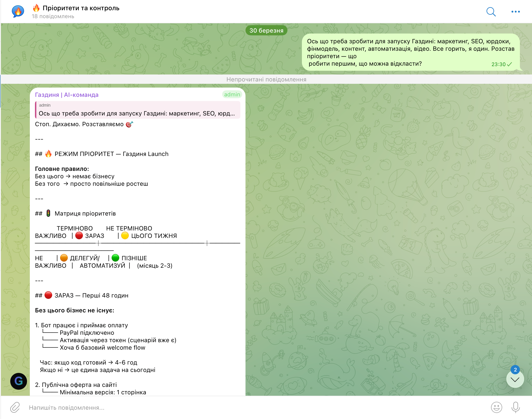Image resolution: width=532 pixels, height=419 pixels.
Task: Click the green admin badge label
Action: [232, 95]
